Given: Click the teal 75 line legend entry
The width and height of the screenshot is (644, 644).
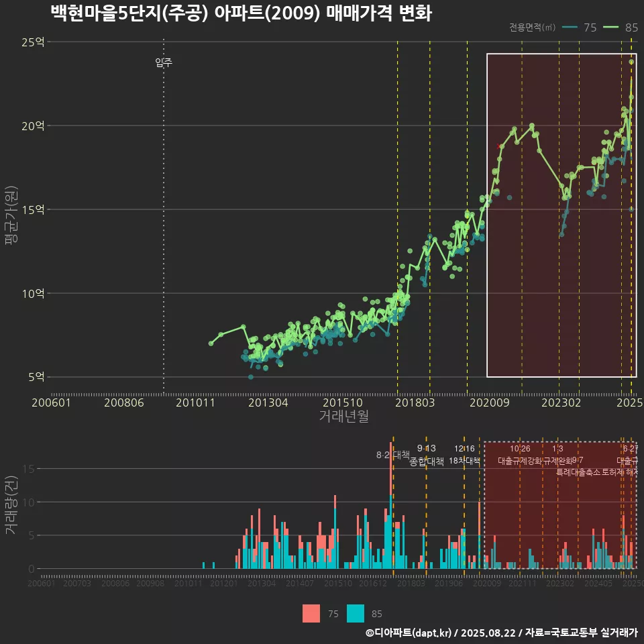Looking at the screenshot, I should (x=580, y=28).
